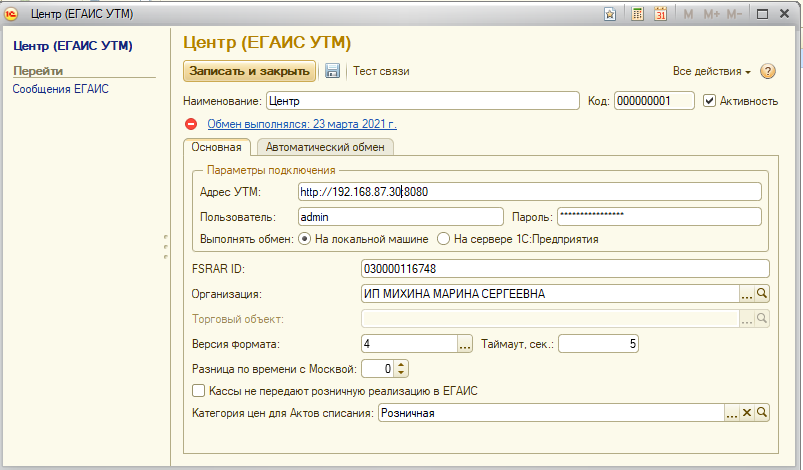Add window to favorites star icon
803x470 pixels.
(609, 14)
